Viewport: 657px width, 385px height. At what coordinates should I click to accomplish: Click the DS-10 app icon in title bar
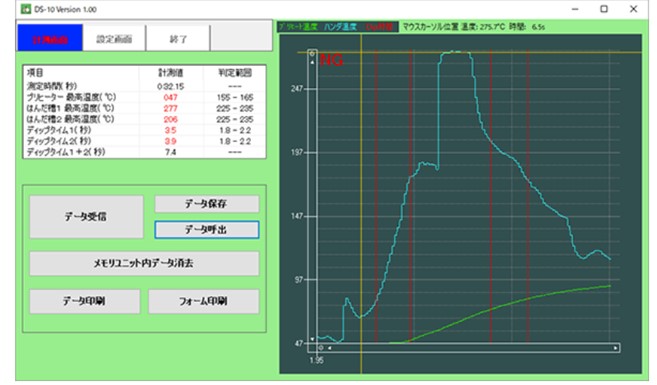pos(26,9)
